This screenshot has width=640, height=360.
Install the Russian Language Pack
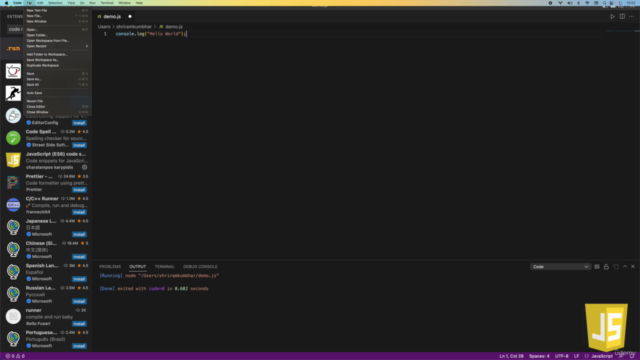(79, 301)
